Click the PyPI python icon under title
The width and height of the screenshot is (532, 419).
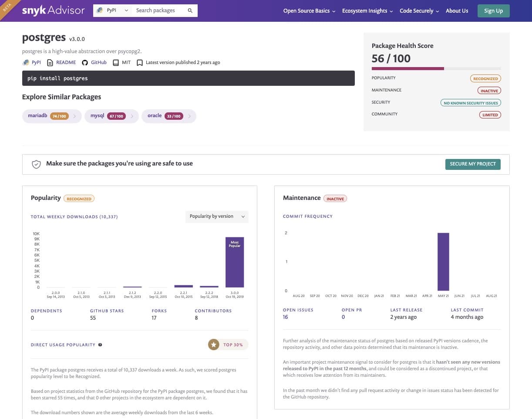(x=26, y=63)
